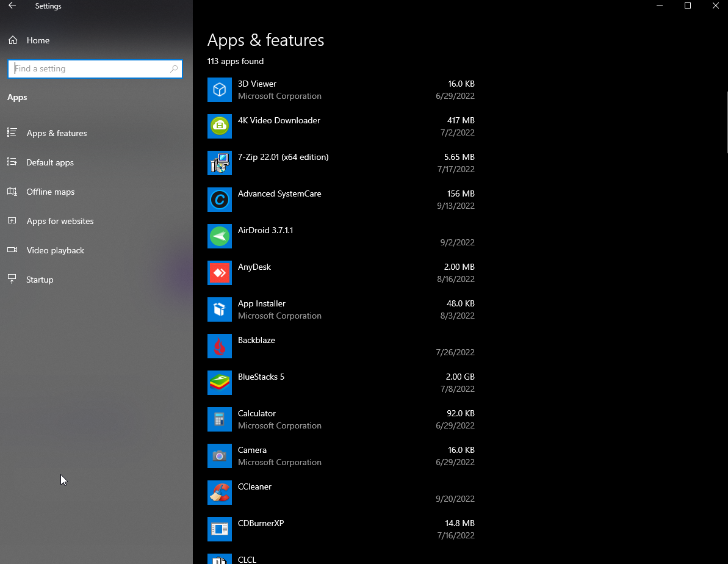
Task: Open Apps for websites settings
Action: pos(60,221)
